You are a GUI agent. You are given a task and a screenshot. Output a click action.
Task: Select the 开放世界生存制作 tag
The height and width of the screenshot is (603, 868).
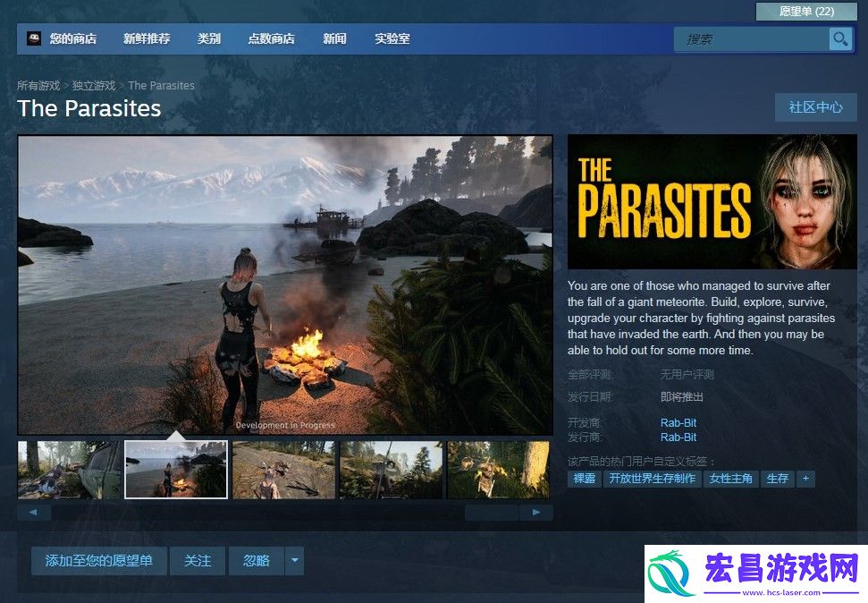tap(652, 479)
